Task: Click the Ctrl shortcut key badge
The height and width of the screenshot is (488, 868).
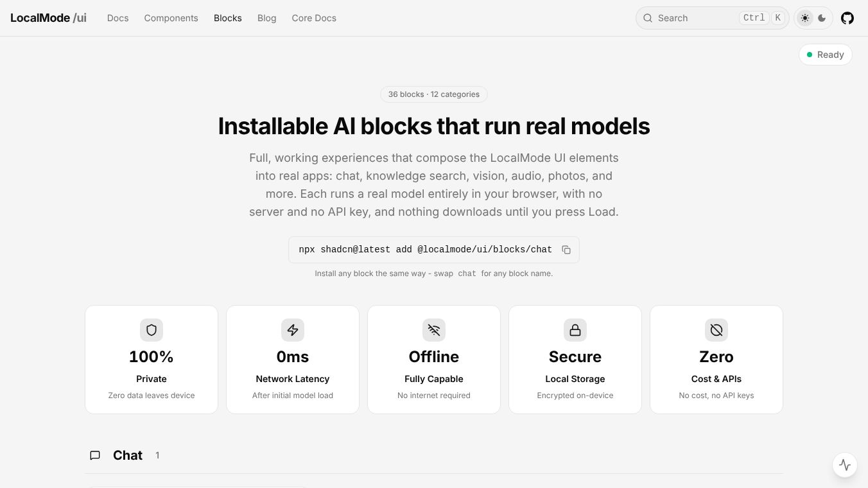Action: click(x=754, y=18)
